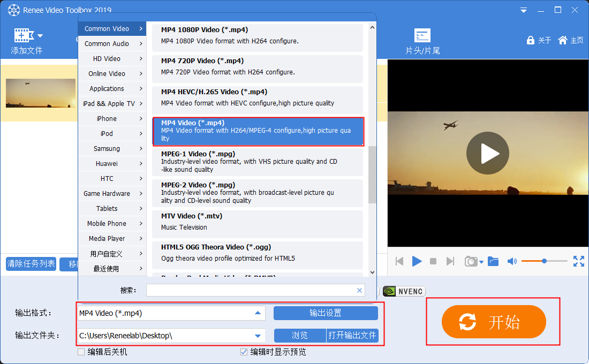
Task: Choose MPEG-1 Video (*.mpg) format
Action: [258, 162]
